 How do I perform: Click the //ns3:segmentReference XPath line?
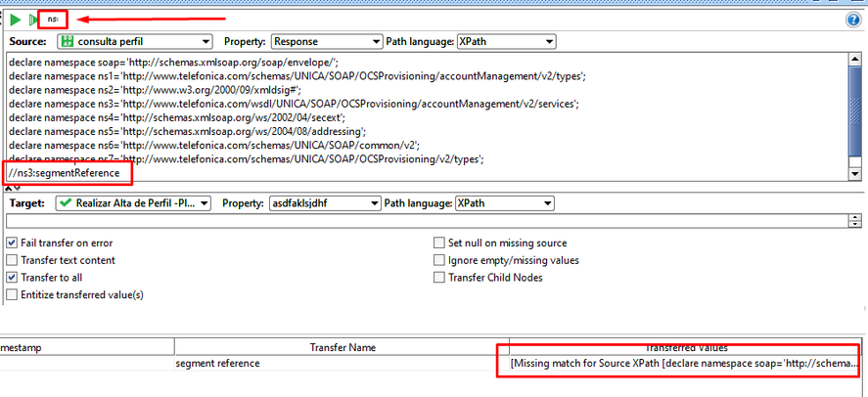coord(64,173)
